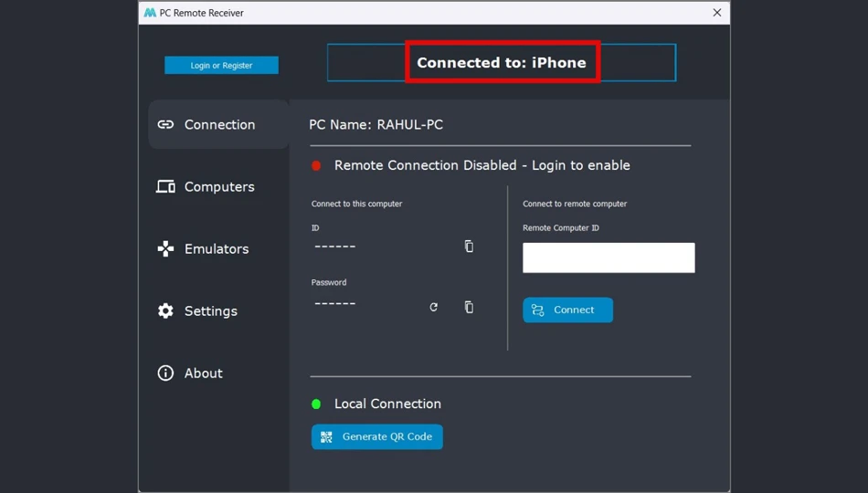Click the 'Connect to remote computer' label

pyautogui.click(x=575, y=204)
